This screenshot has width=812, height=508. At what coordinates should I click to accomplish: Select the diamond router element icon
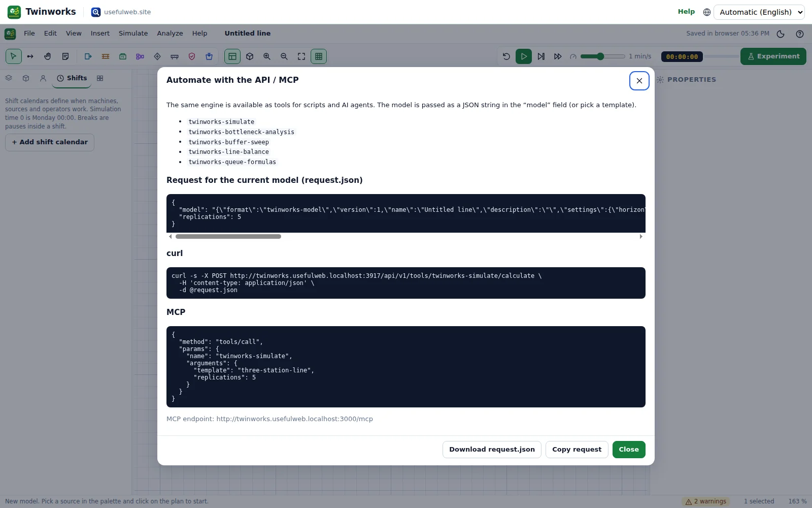tap(157, 56)
